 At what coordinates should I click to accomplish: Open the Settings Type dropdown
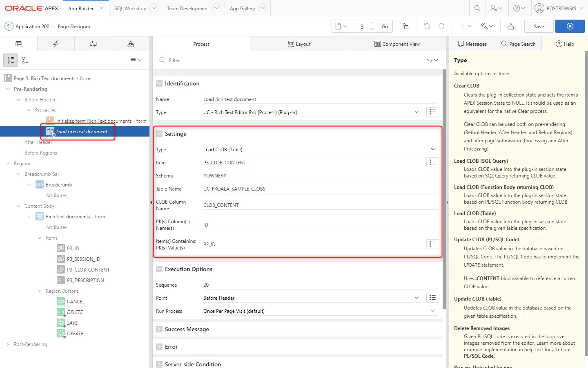tap(319, 150)
